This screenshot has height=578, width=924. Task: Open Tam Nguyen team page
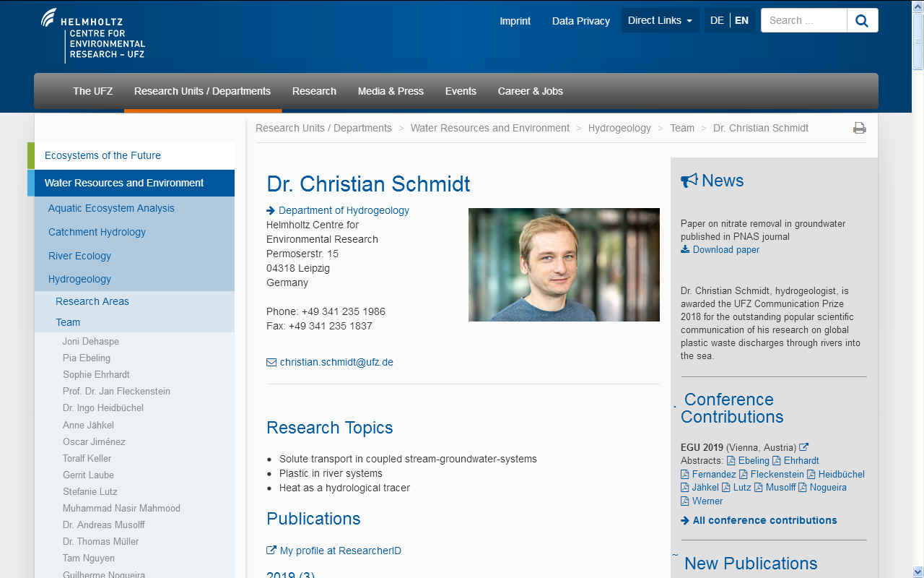pyautogui.click(x=89, y=558)
